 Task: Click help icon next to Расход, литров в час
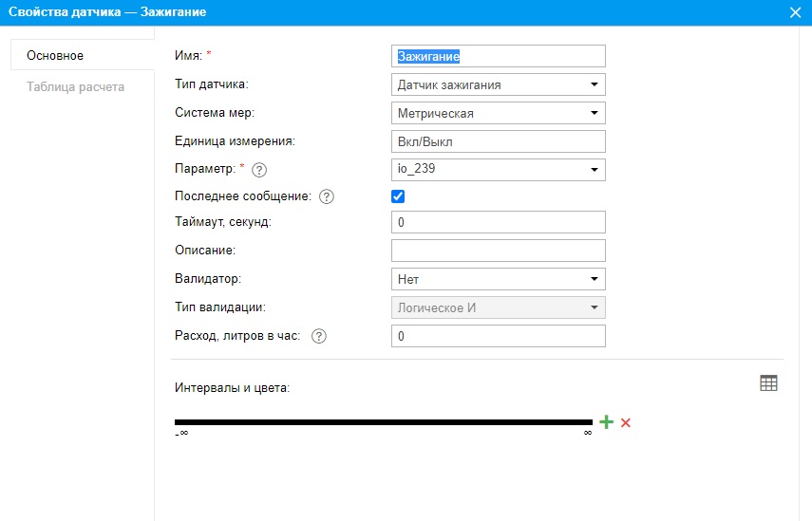pos(319,336)
